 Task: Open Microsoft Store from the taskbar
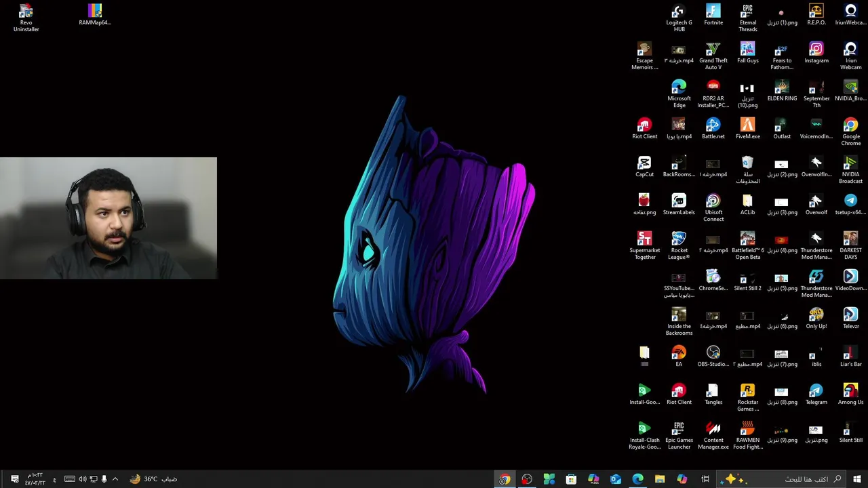click(571, 479)
